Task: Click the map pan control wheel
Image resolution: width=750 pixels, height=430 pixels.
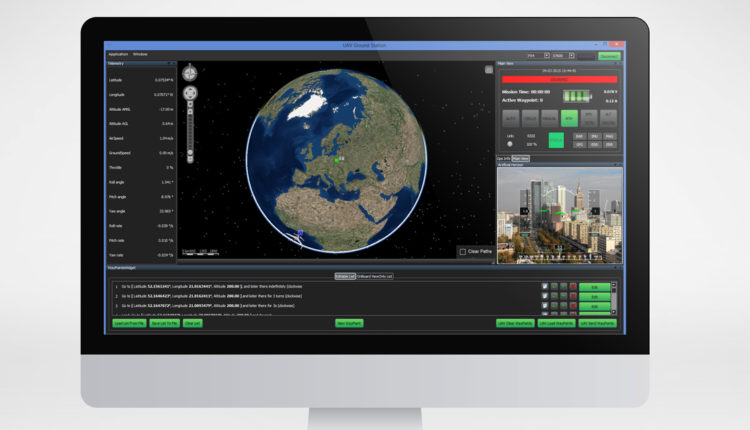Action: tap(191, 93)
